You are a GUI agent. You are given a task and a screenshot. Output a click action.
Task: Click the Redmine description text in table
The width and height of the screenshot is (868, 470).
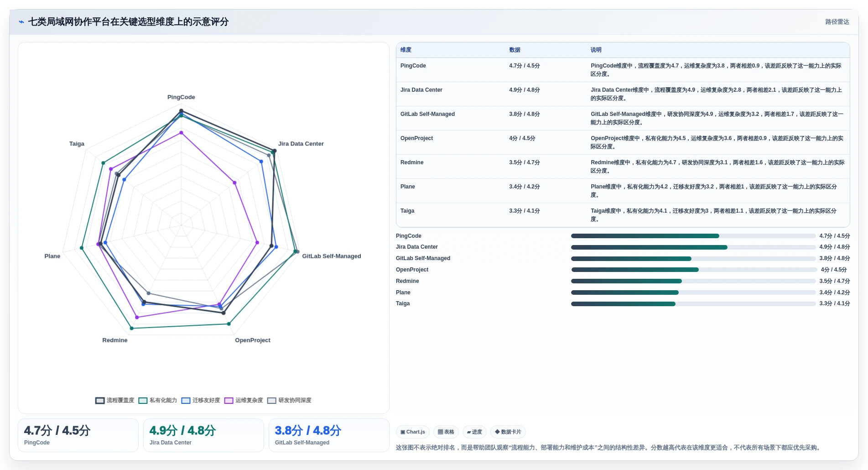pos(717,167)
